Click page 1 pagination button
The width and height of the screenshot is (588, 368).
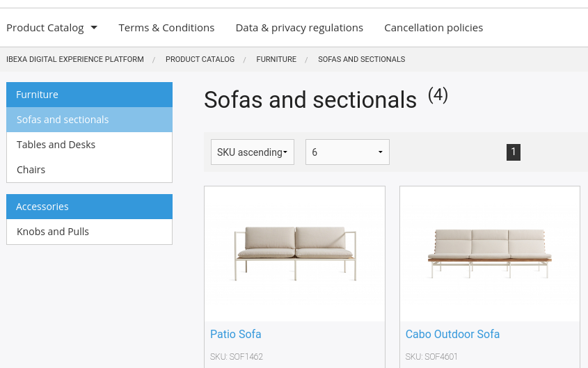(514, 152)
